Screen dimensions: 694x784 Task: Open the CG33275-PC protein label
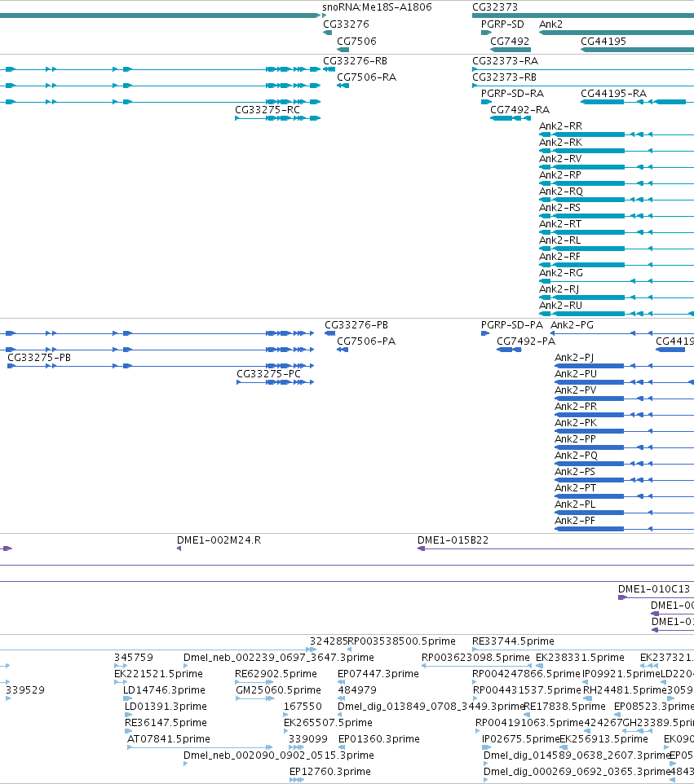(x=268, y=374)
